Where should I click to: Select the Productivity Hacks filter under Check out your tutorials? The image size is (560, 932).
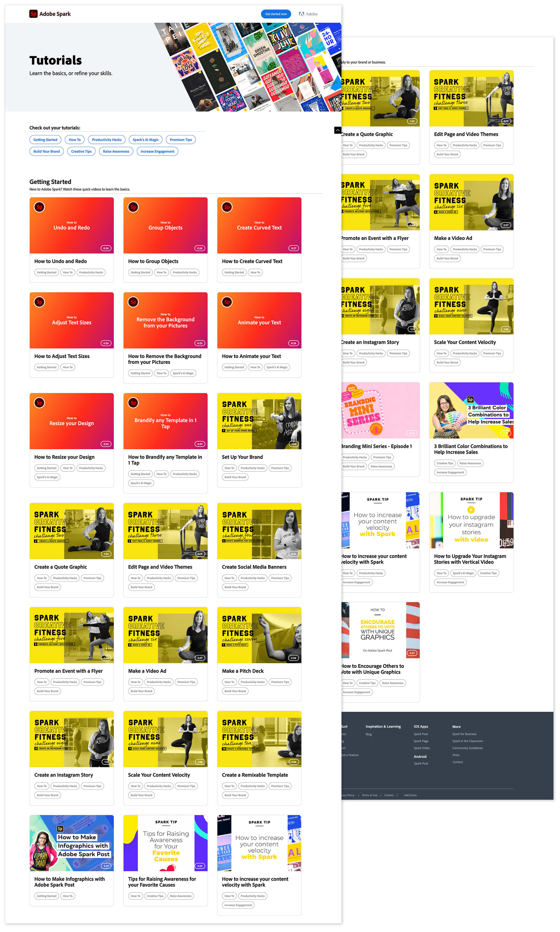coord(107,140)
